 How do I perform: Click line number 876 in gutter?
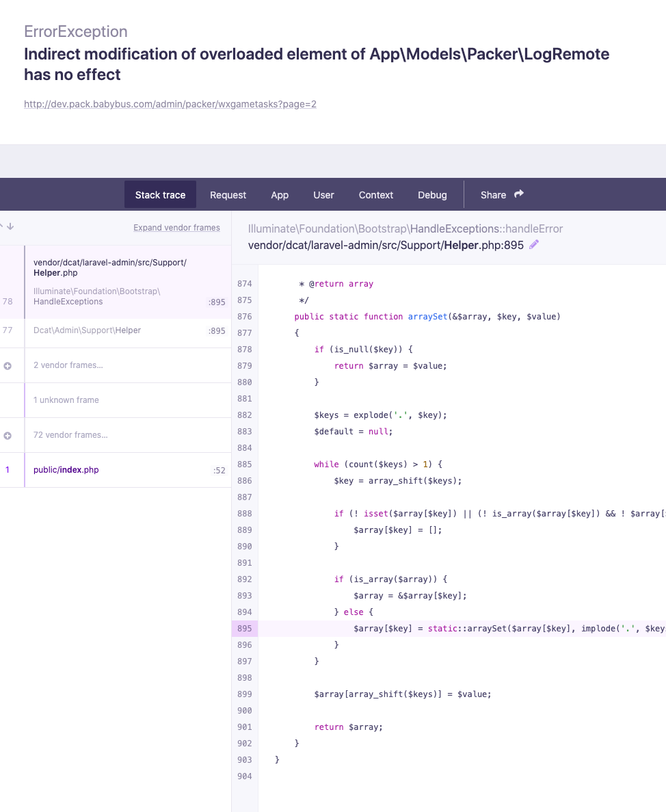pos(244,317)
